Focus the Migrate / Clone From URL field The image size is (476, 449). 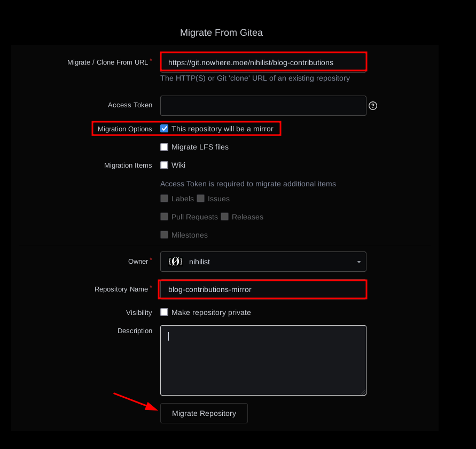(x=263, y=62)
